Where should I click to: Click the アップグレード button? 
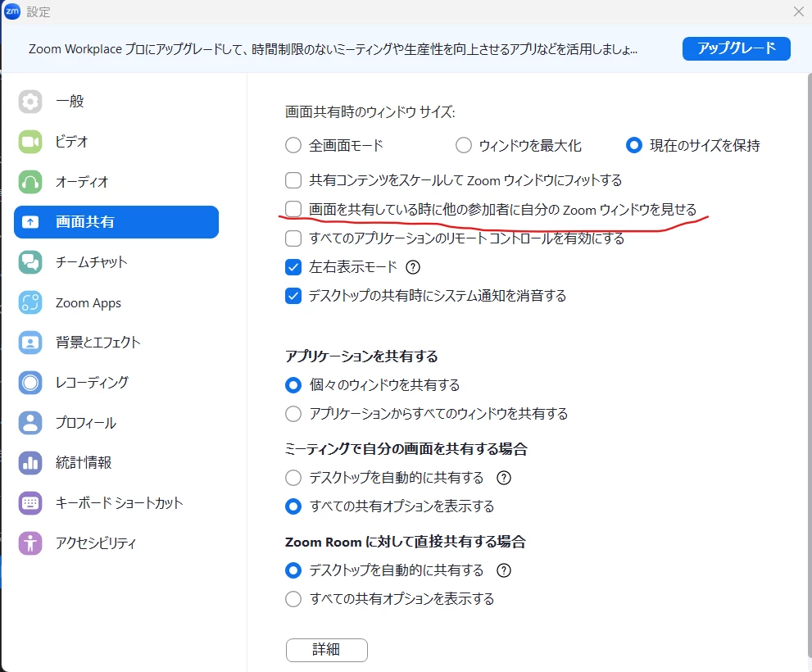(x=737, y=48)
